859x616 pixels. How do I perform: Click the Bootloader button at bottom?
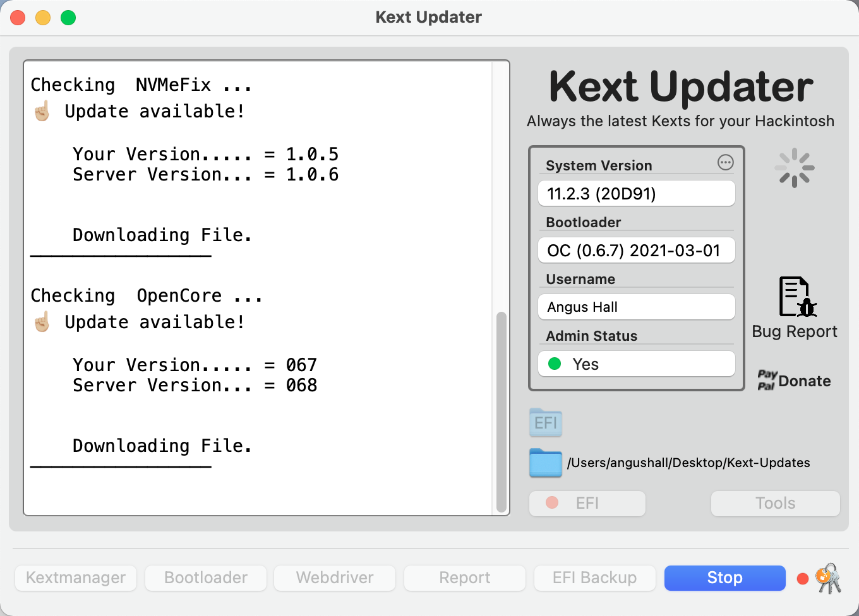206,577
